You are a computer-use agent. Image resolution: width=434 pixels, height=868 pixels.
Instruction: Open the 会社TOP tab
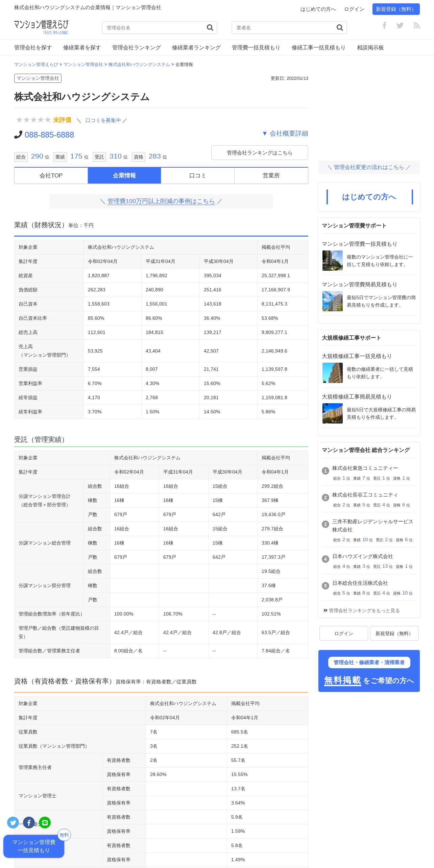pyautogui.click(x=51, y=175)
